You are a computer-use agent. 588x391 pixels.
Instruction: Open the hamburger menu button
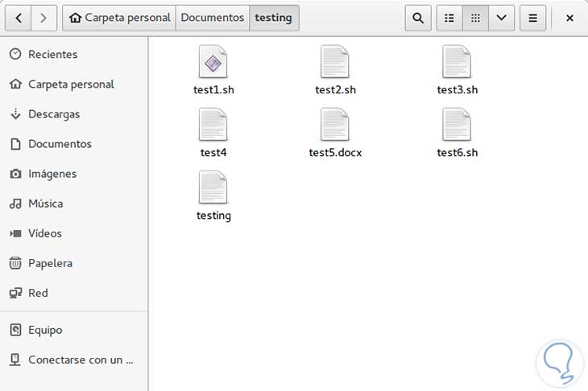pos(532,18)
